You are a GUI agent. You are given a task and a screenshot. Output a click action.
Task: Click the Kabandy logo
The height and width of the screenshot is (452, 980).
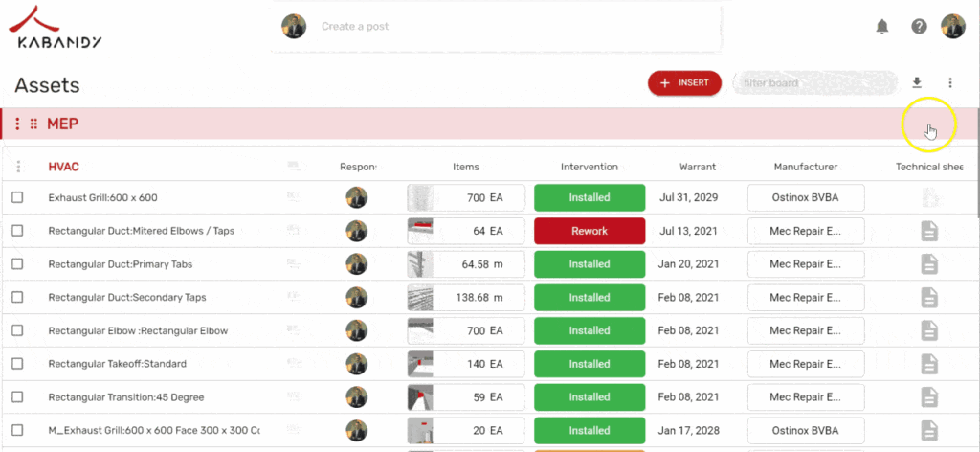click(x=60, y=29)
